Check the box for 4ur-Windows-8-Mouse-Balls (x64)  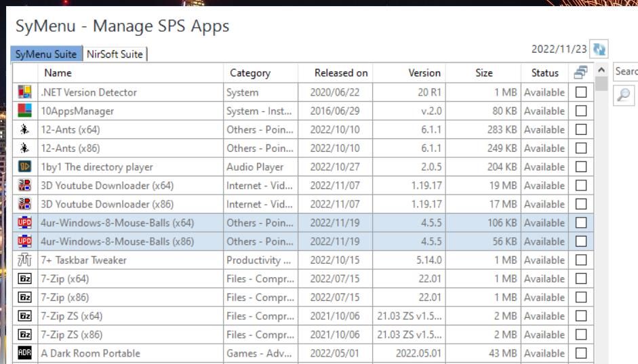point(581,223)
